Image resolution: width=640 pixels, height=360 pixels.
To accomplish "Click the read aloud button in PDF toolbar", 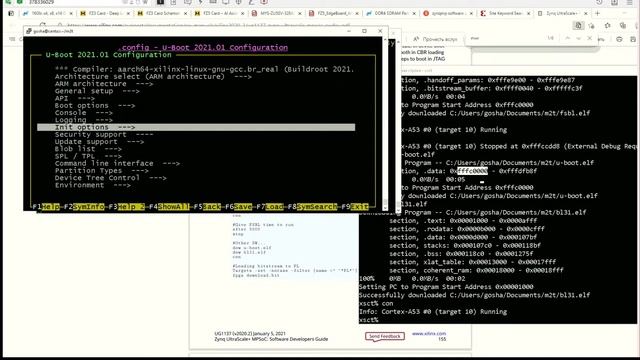I will click(x=435, y=39).
